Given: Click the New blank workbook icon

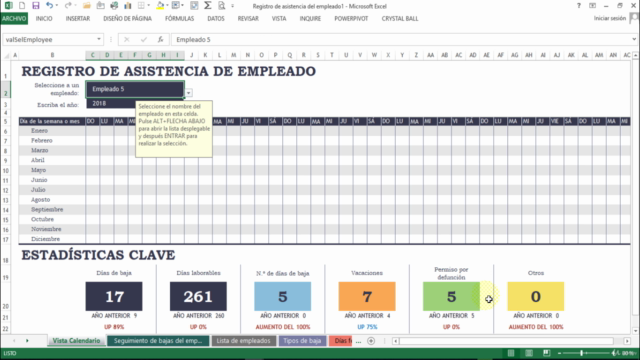Looking at the screenshot, I should 22,6.
